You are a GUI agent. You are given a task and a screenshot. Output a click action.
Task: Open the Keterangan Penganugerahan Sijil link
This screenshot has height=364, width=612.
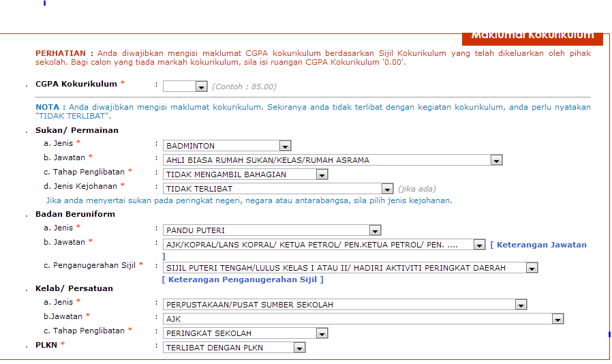tap(243, 279)
